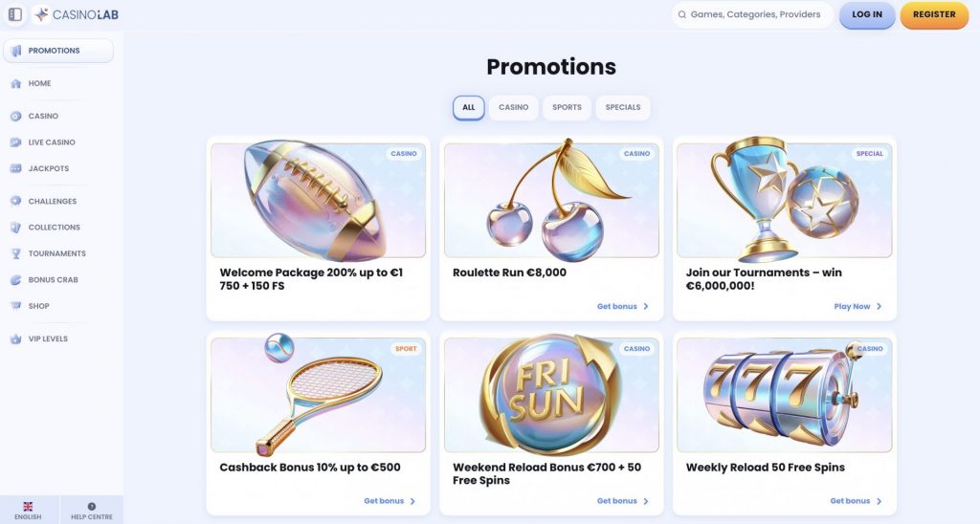The height and width of the screenshot is (524, 980).
Task: Open the Jackpots sidebar icon
Action: click(15, 168)
